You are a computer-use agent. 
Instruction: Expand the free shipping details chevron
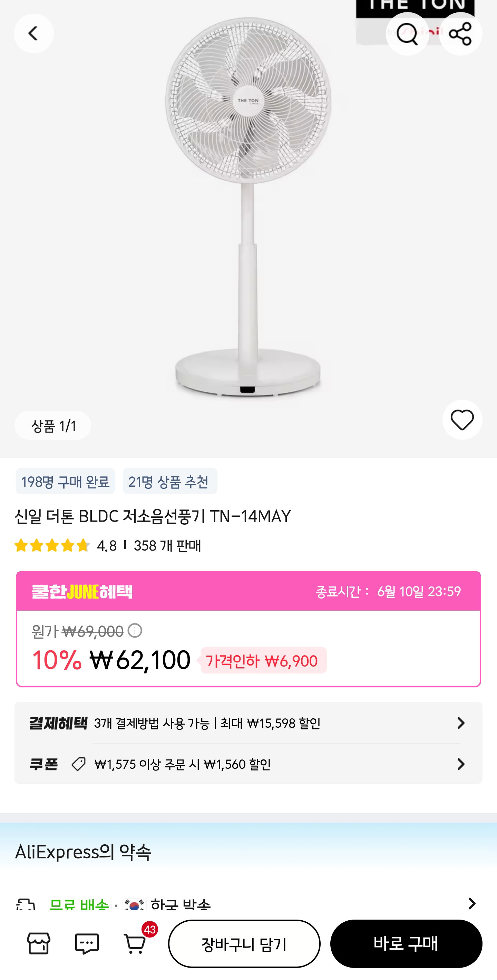(x=471, y=903)
